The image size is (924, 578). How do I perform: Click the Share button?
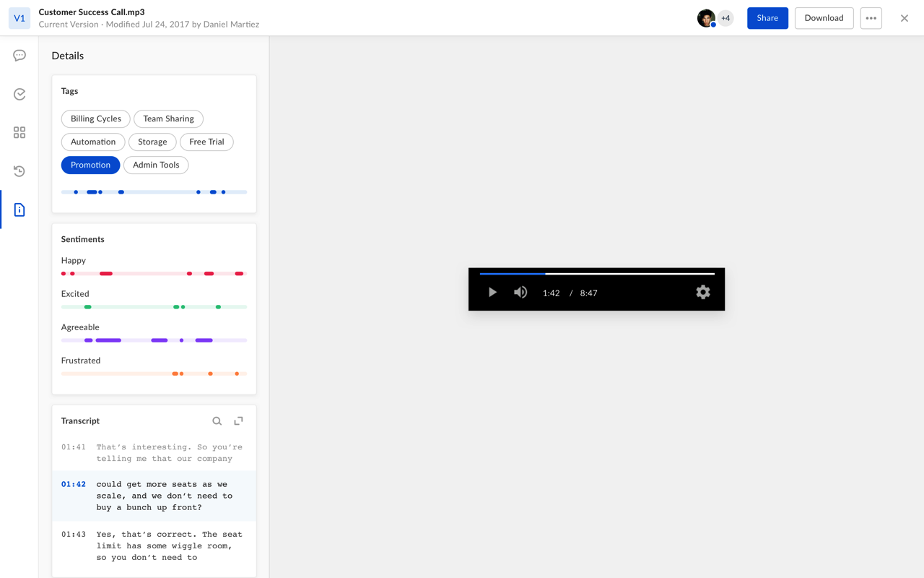[767, 18]
